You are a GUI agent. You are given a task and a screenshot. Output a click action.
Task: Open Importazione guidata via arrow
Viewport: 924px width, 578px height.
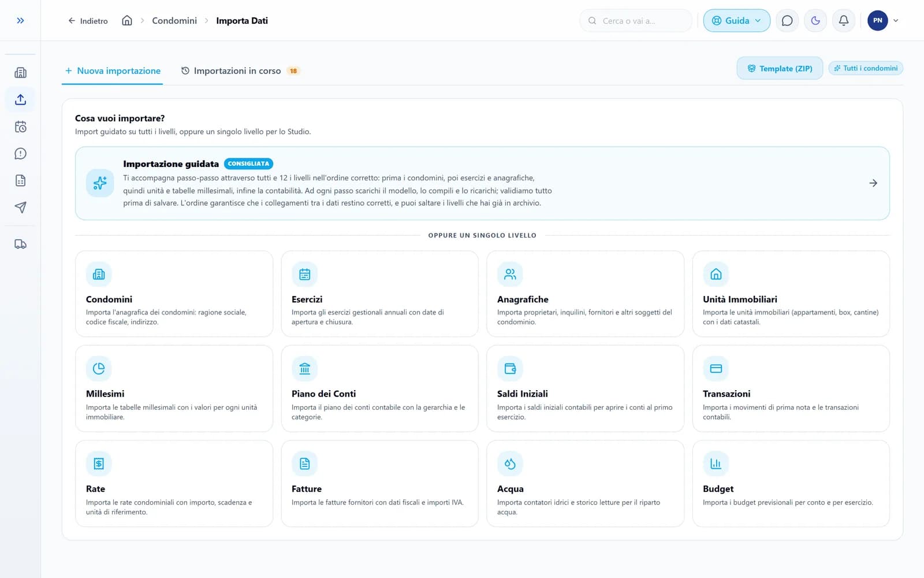(x=873, y=183)
